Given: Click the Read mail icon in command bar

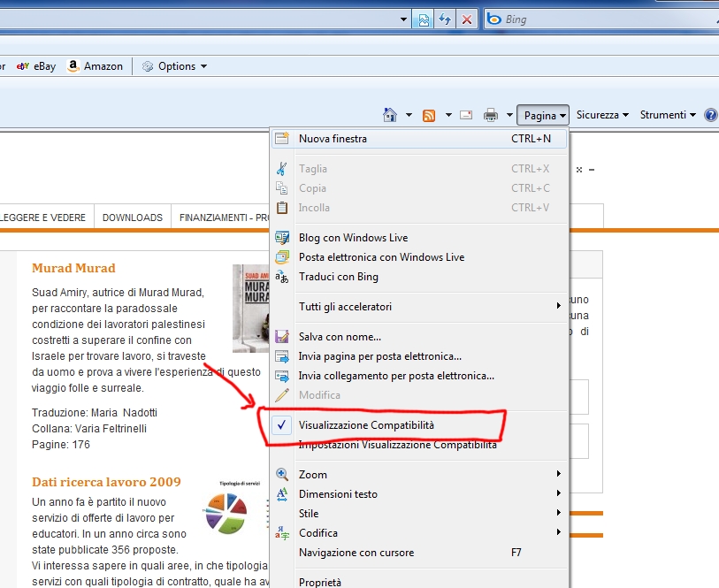Looking at the screenshot, I should 466,115.
